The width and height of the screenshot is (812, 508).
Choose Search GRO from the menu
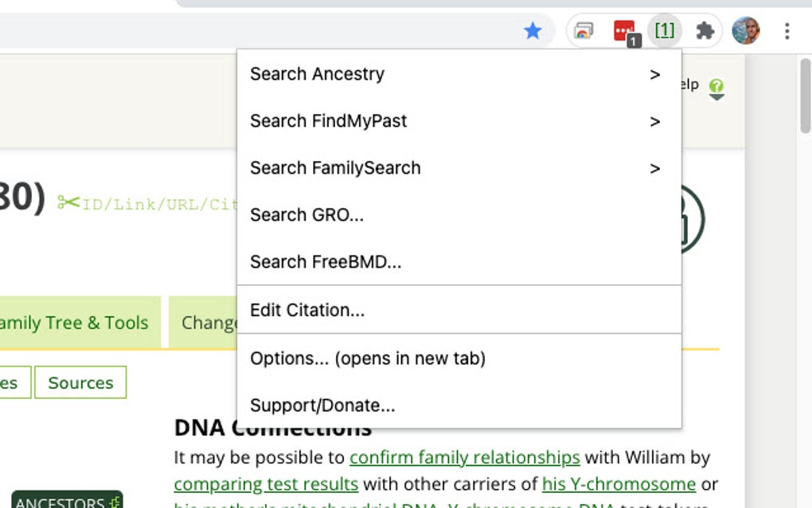coord(307,214)
